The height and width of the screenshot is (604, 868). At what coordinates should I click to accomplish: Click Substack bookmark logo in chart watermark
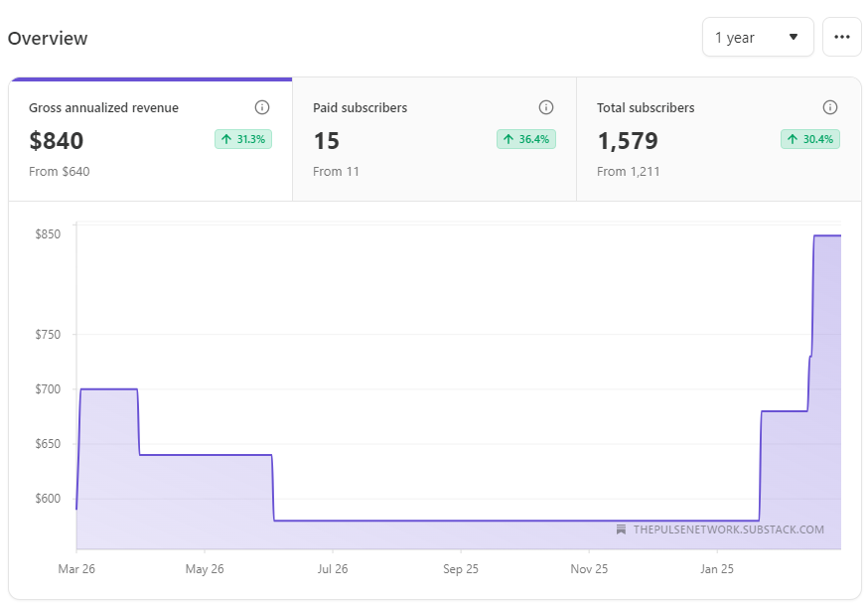(x=621, y=529)
